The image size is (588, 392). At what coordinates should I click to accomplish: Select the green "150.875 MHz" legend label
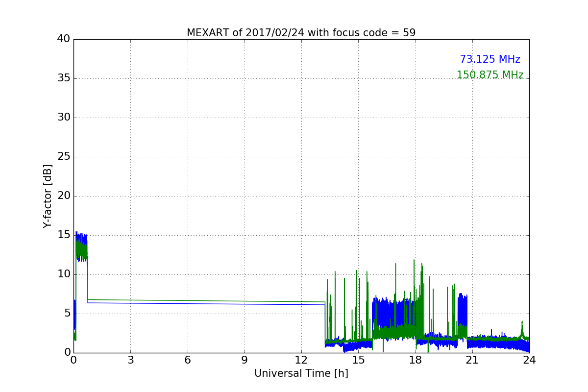point(490,75)
